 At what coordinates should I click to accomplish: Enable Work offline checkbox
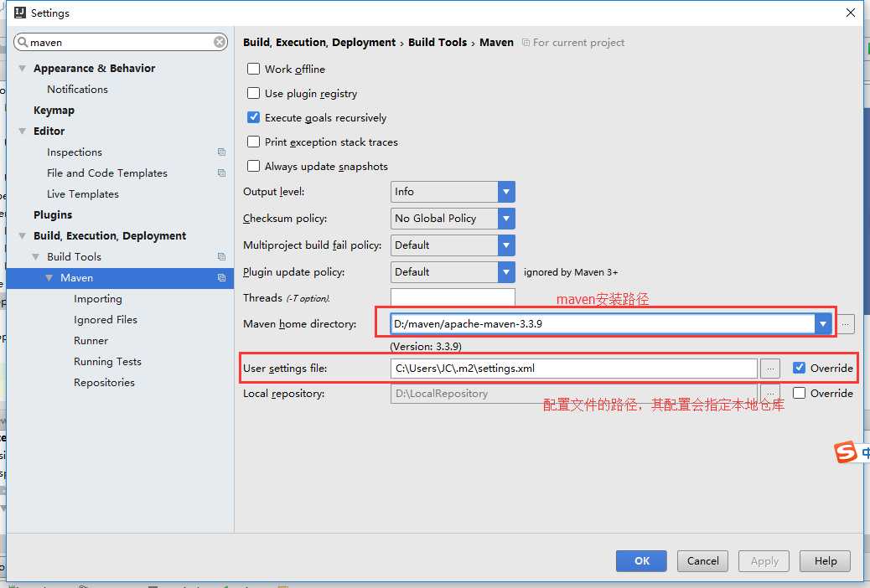pyautogui.click(x=254, y=69)
